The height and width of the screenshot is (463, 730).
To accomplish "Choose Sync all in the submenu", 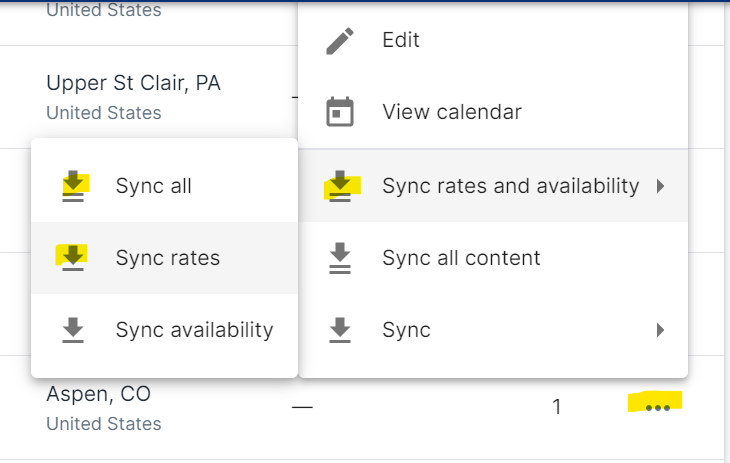I will coord(164,186).
